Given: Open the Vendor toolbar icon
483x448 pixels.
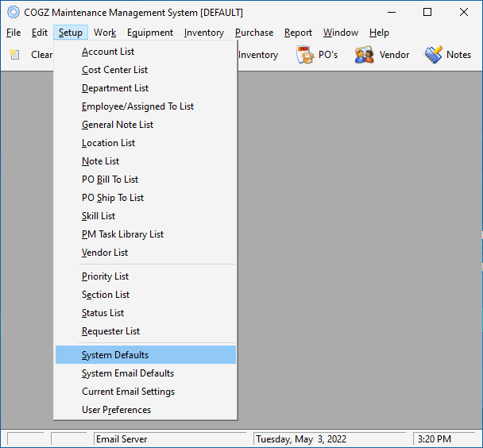Looking at the screenshot, I should tap(365, 55).
